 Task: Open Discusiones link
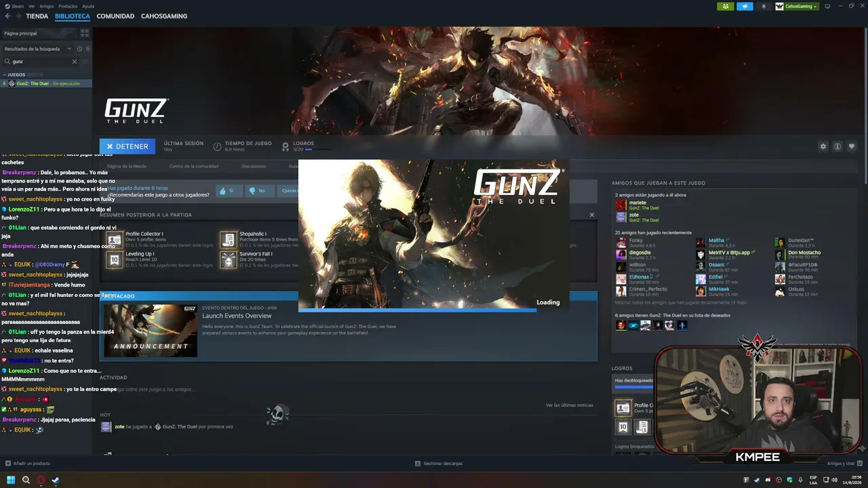coord(254,166)
